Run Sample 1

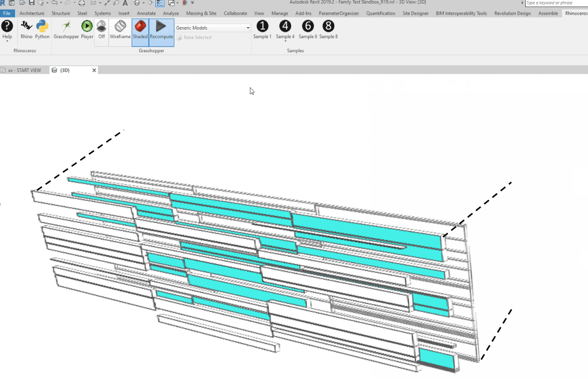[262, 29]
